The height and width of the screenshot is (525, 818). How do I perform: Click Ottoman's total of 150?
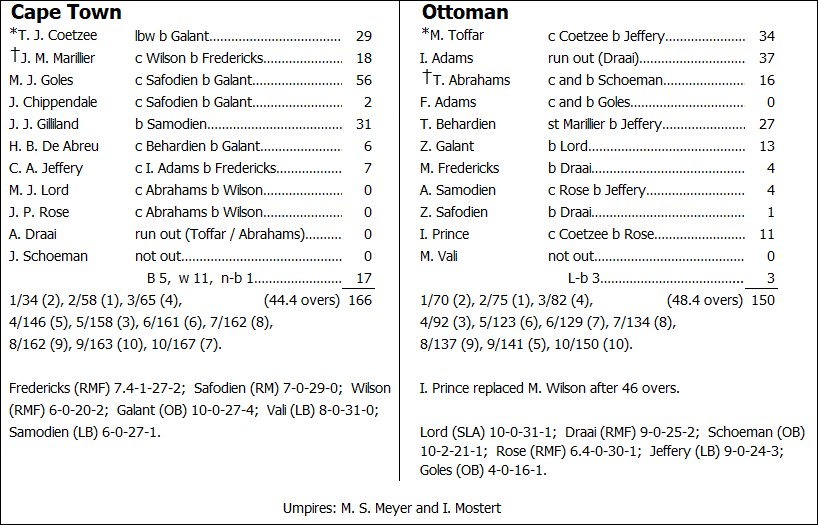762,299
